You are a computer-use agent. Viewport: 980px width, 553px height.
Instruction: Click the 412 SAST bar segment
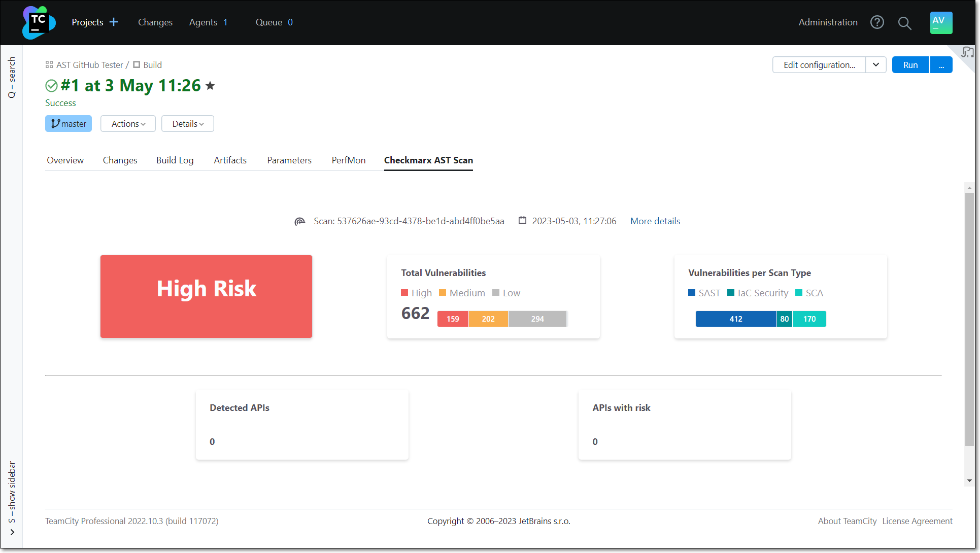point(736,319)
